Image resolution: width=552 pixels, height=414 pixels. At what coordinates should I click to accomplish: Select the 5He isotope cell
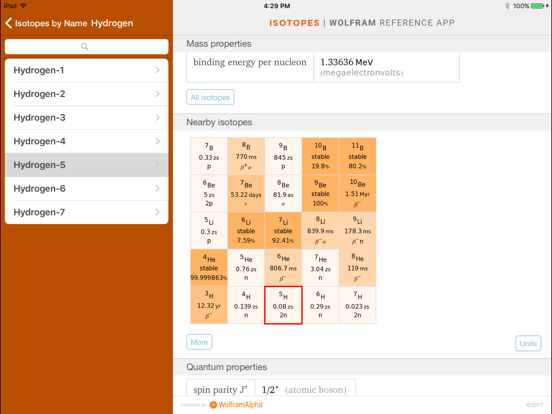246,268
